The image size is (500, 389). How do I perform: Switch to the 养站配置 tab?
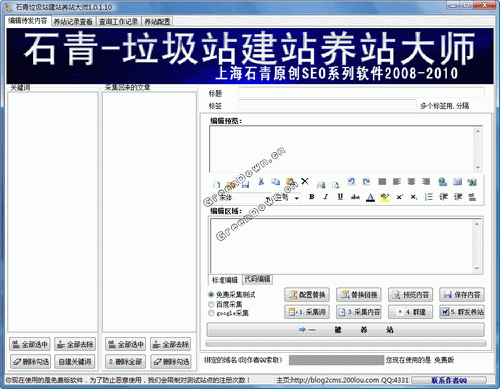(x=157, y=22)
